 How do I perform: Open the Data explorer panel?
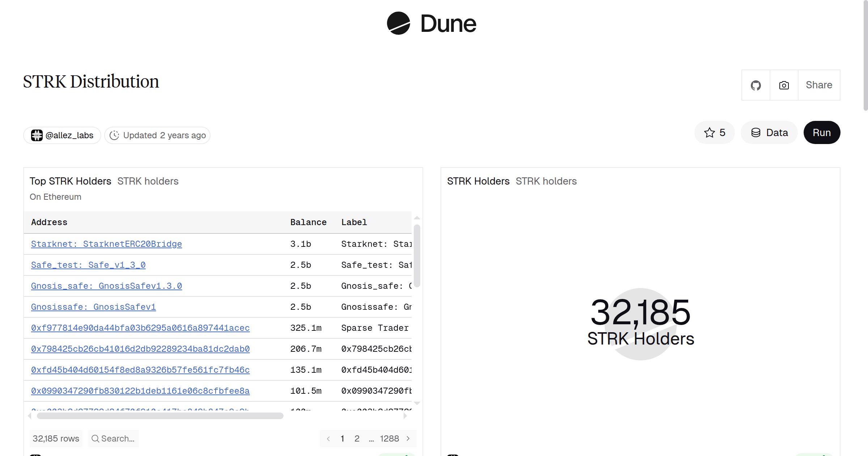pyautogui.click(x=769, y=132)
